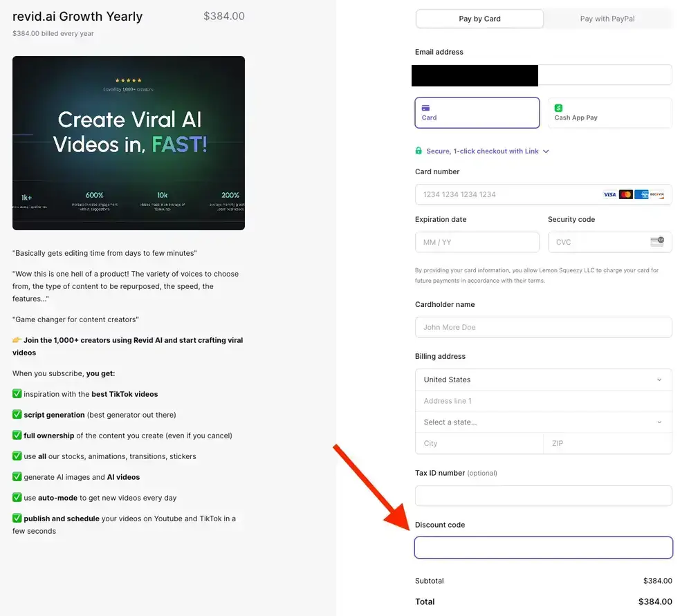Click the Create Viral AI Videos promo image
The width and height of the screenshot is (689, 616).
(x=129, y=143)
